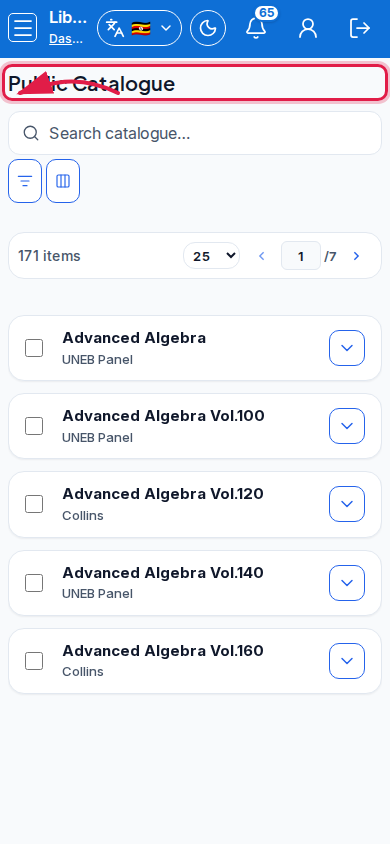390x844 pixels.
Task: Follow the Das... breadcrumb link
Action: pos(66,39)
